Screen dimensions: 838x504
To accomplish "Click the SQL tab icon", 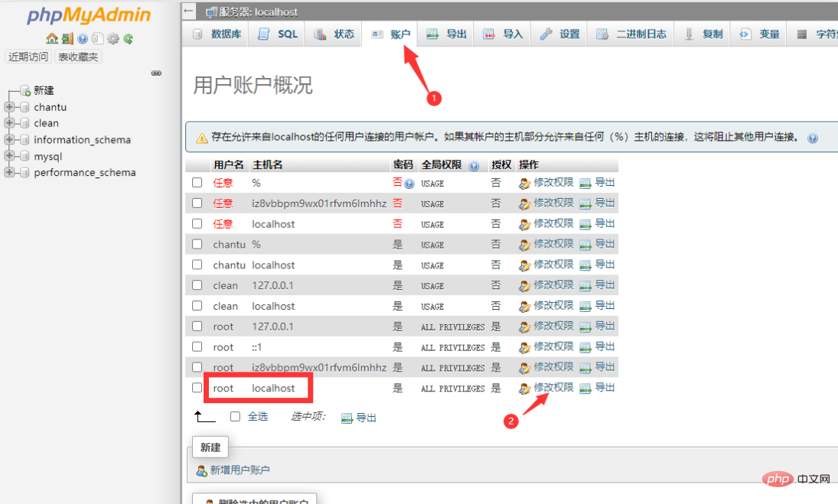I will click(263, 34).
